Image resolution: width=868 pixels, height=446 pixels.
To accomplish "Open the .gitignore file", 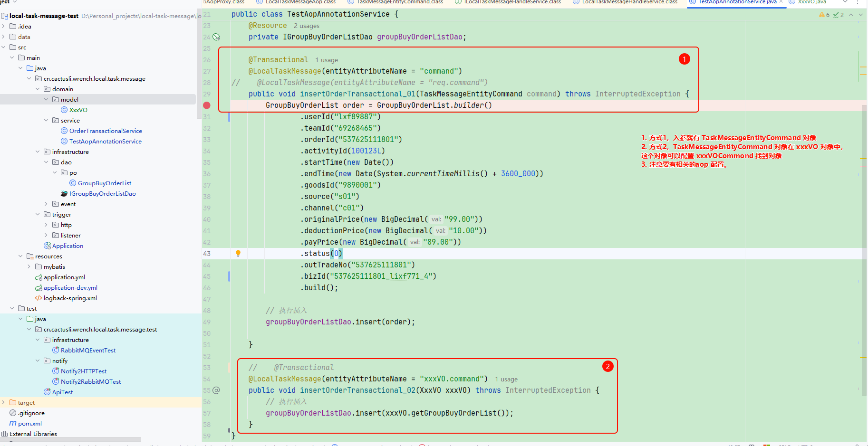I will [31, 413].
